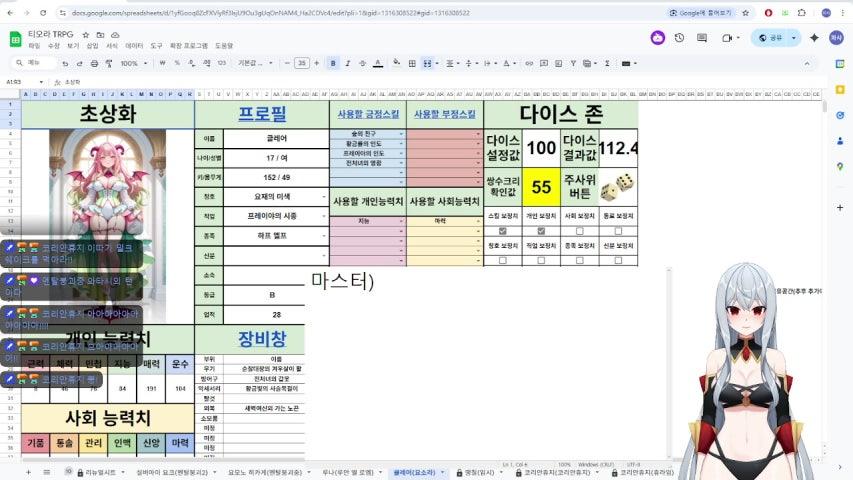This screenshot has width=853, height=480.
Task: Toggle strikethrough formatting
Action: click(362, 64)
